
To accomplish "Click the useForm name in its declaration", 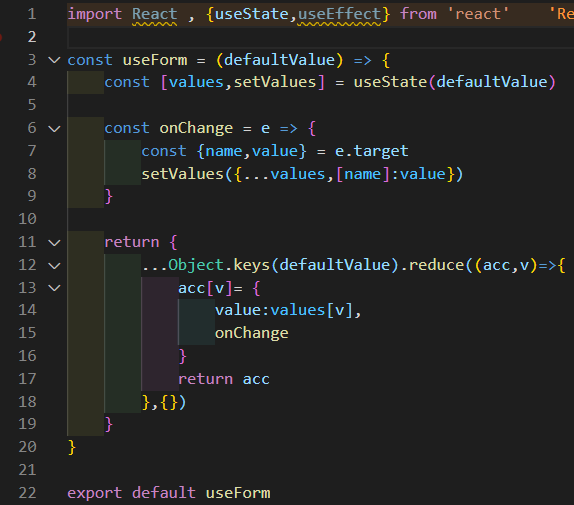I will [x=155, y=60].
